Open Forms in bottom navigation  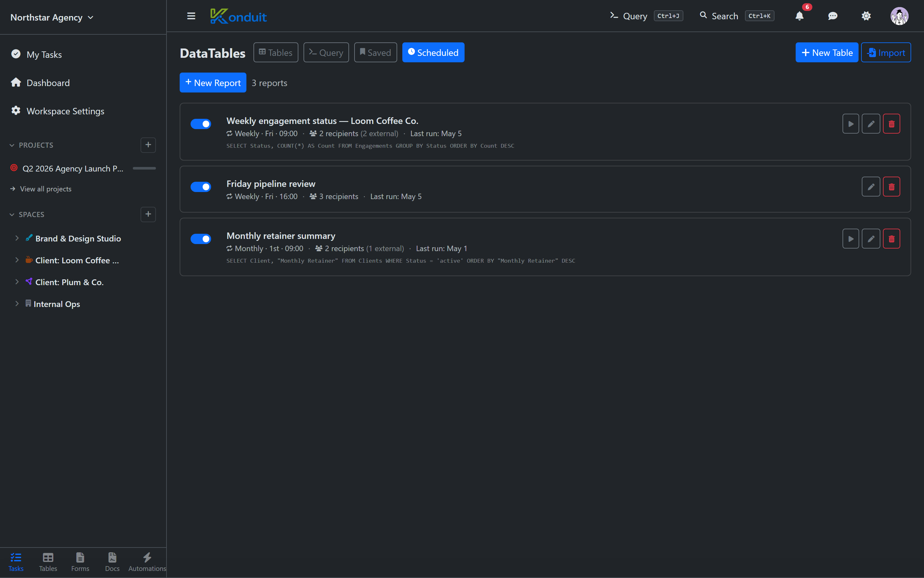(80, 562)
